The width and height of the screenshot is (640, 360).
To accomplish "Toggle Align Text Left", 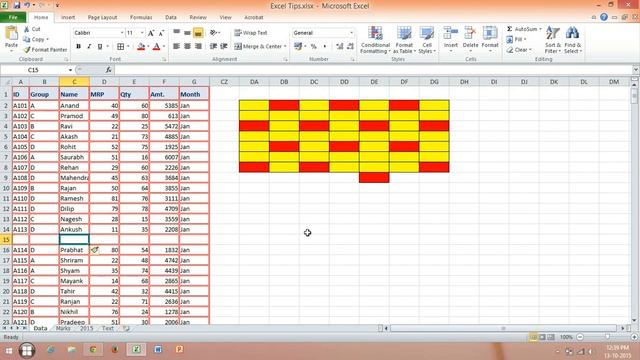I will (177, 47).
